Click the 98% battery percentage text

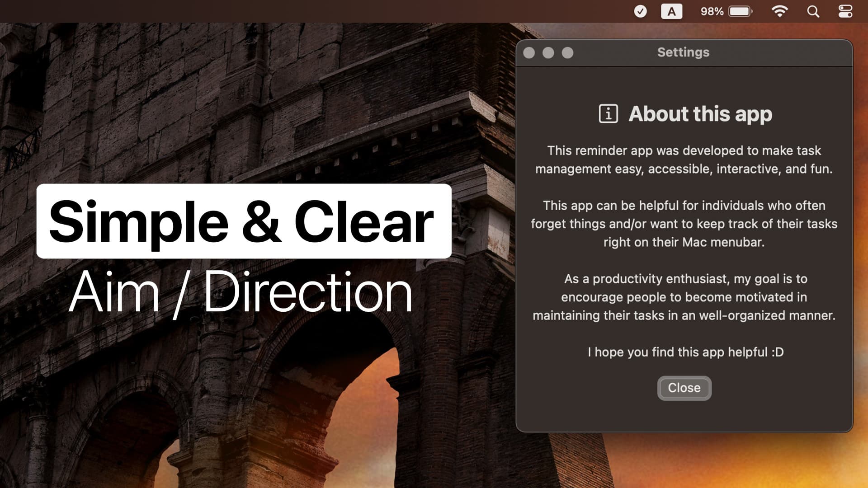[x=712, y=11]
